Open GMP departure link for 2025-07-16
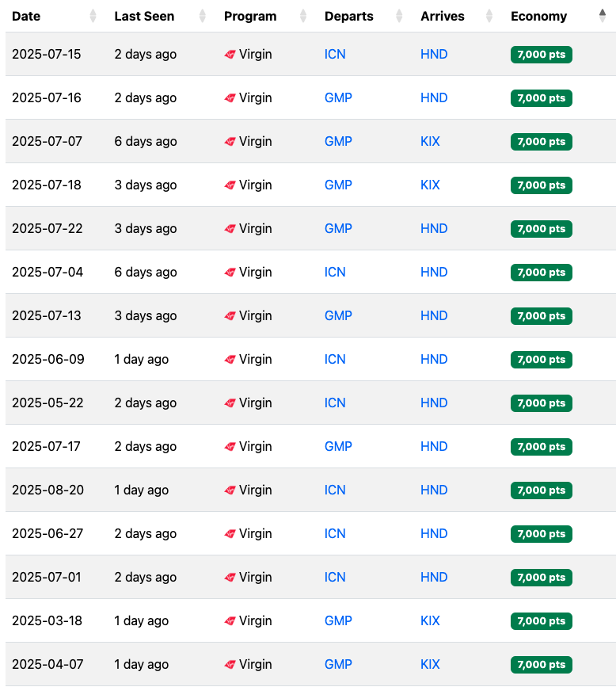 tap(338, 97)
